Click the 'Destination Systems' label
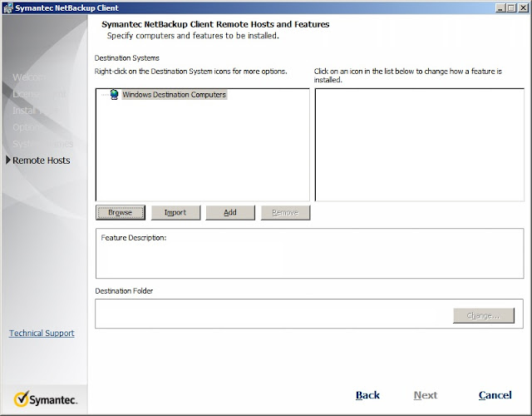Viewport: 532px width, 416px height. click(127, 58)
